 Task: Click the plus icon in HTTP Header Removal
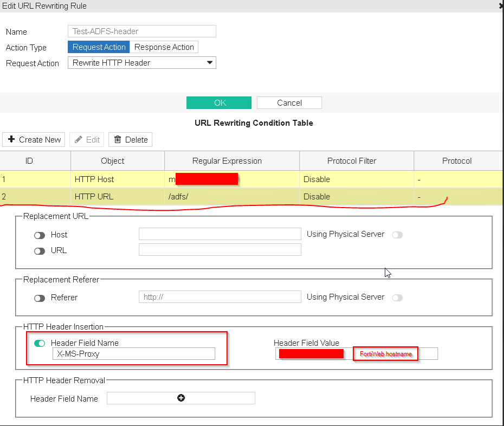[181, 398]
